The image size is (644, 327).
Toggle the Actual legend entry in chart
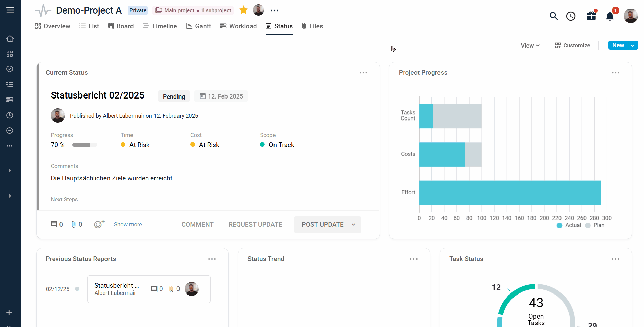coord(569,225)
